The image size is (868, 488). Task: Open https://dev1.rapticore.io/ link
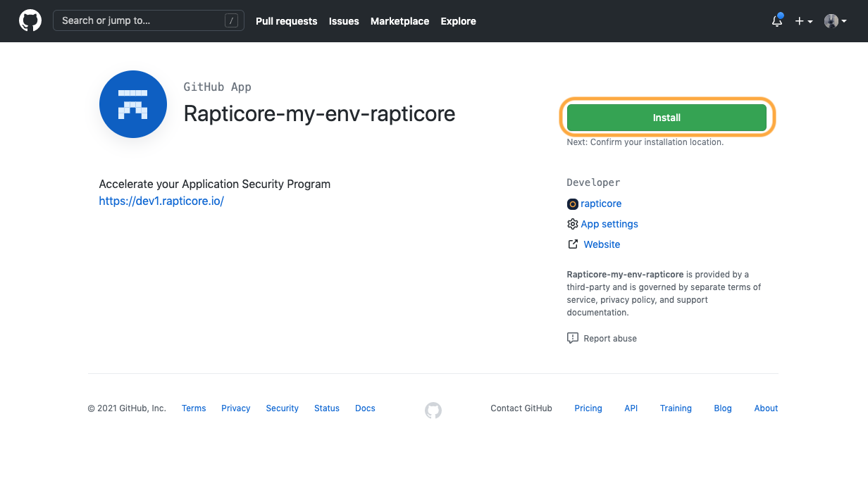[x=161, y=201]
